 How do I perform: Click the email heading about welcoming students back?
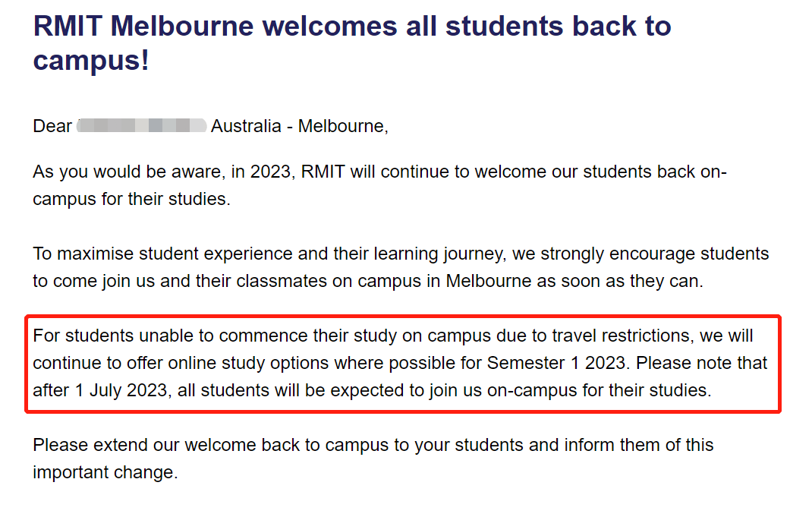click(352, 43)
